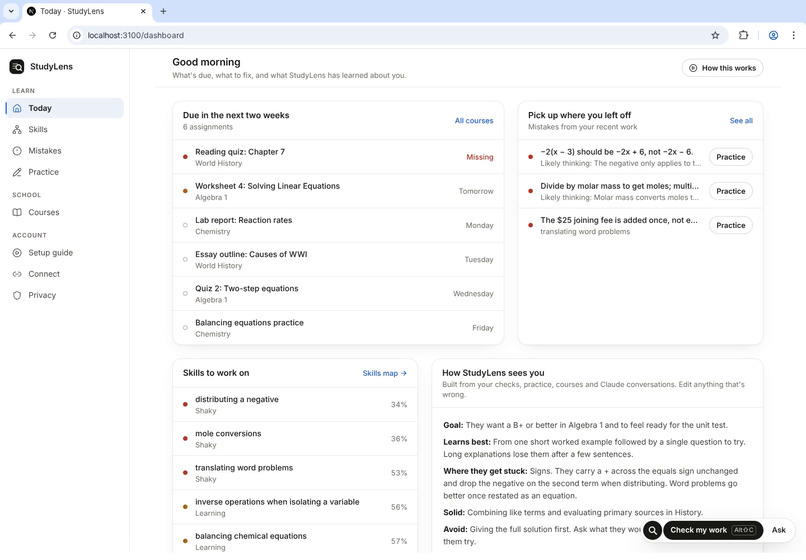806x560 pixels.
Task: Click the All courses link
Action: [473, 120]
